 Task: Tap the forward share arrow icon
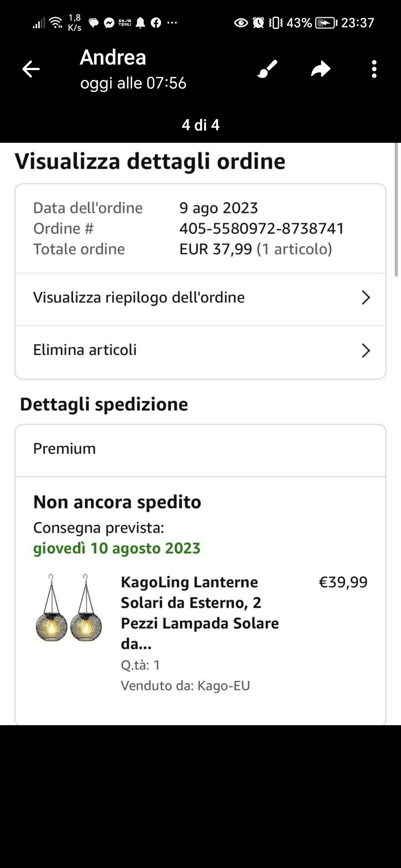[x=320, y=69]
